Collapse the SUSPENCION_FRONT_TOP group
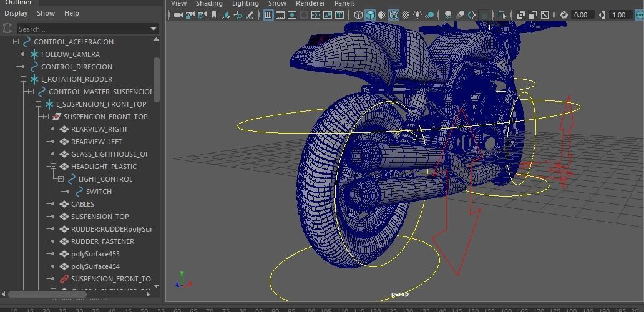This screenshot has width=644, height=312. pos(46,117)
